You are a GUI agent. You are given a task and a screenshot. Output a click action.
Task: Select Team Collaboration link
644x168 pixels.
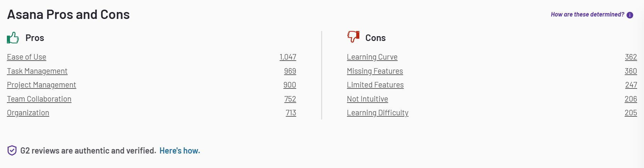pyautogui.click(x=39, y=99)
